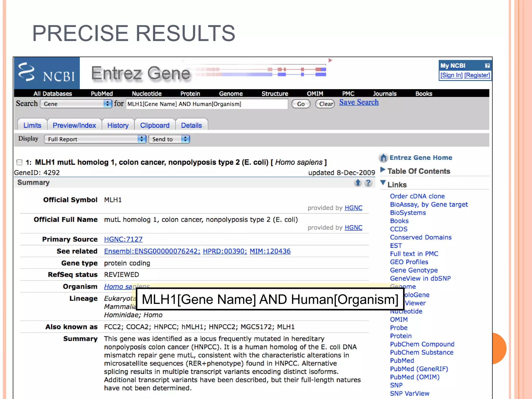Viewport: 532px width, 399px height.
Task: Open the HGNC:7127 primary source link
Action: 123,239
